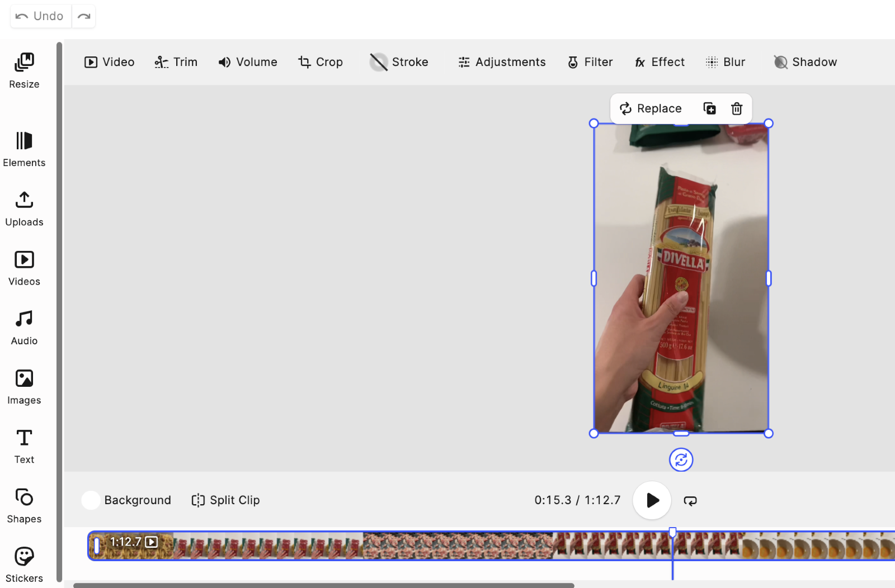Open the Shadow settings
This screenshot has height=588, width=895.
pos(805,62)
